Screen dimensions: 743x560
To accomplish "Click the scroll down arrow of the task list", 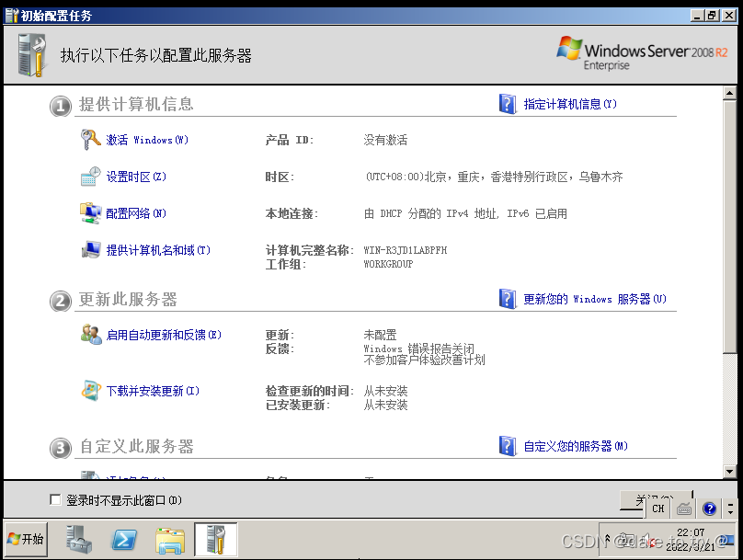I will coord(730,472).
